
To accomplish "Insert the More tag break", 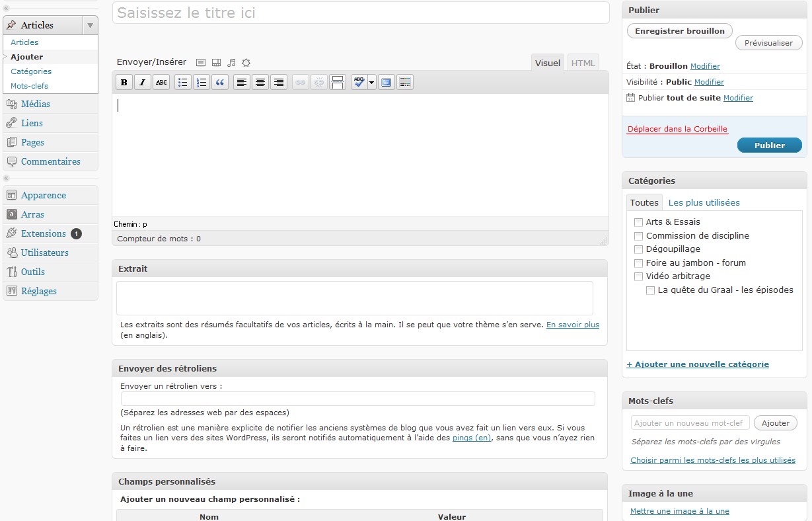I will click(337, 83).
